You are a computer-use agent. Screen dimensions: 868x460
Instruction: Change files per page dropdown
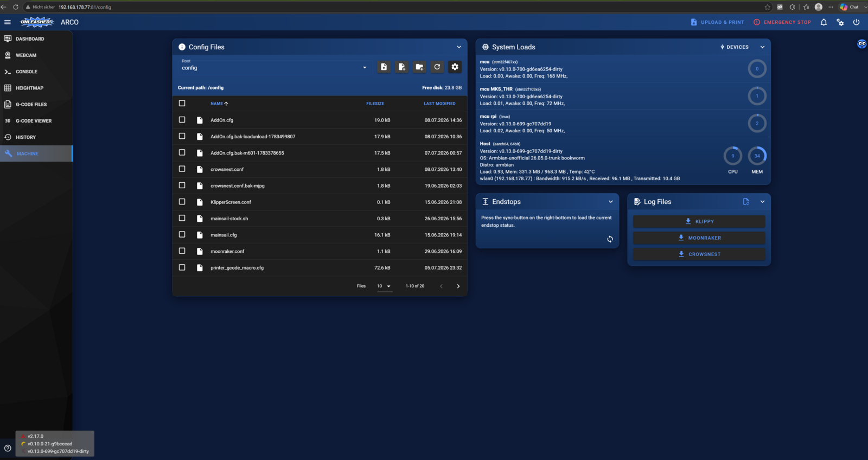384,286
